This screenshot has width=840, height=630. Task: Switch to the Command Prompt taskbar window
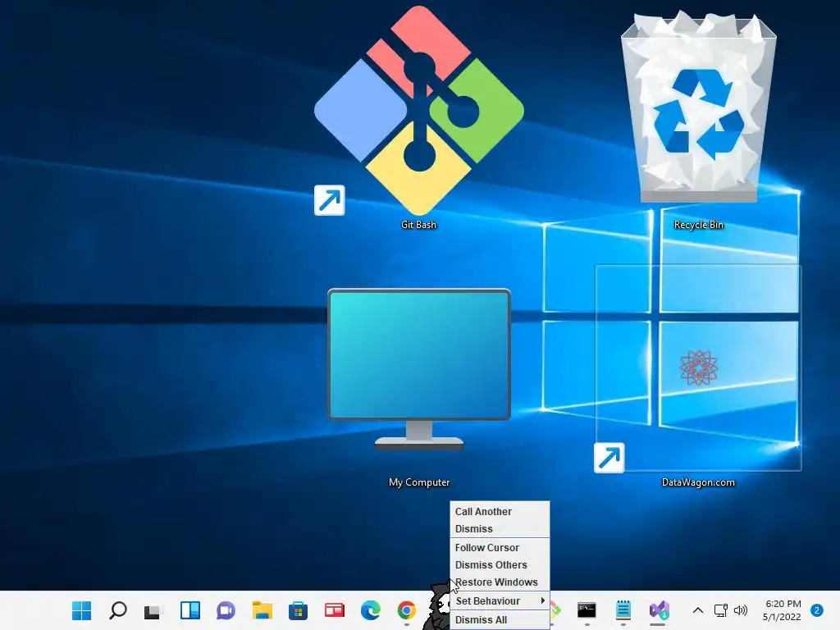click(587, 610)
